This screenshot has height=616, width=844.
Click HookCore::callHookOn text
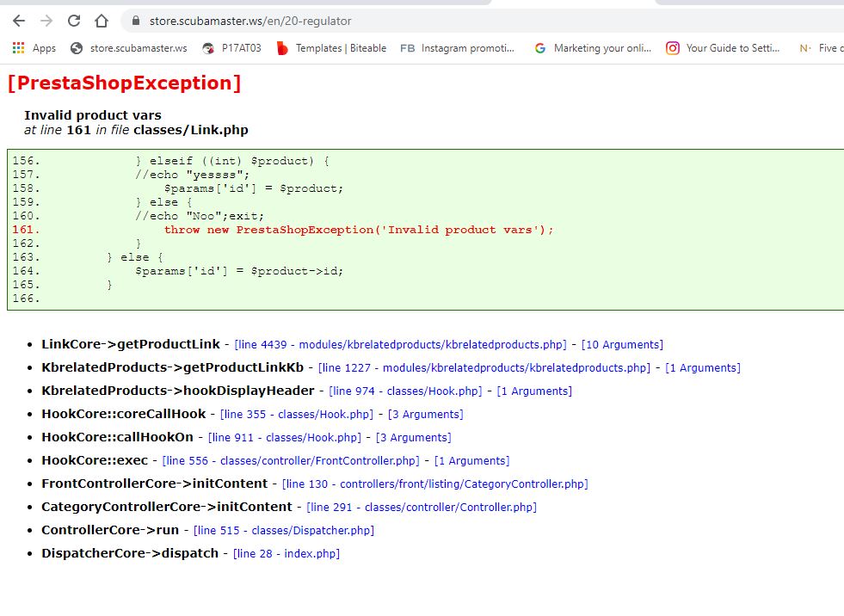(117, 437)
